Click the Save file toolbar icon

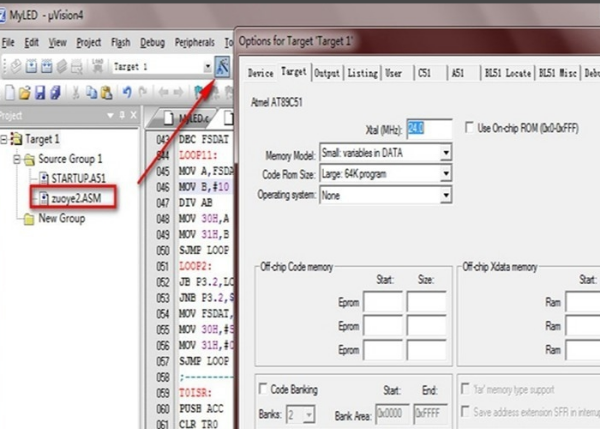click(x=40, y=93)
